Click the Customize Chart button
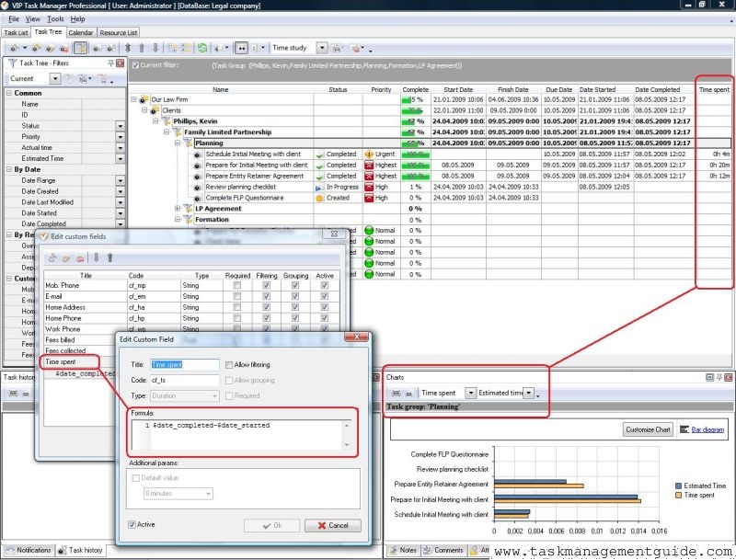The width and height of the screenshot is (736, 560). pos(648,429)
